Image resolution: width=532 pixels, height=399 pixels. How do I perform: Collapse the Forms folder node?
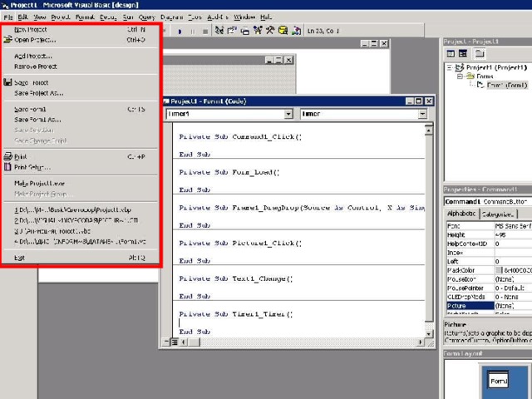pyautogui.click(x=460, y=76)
